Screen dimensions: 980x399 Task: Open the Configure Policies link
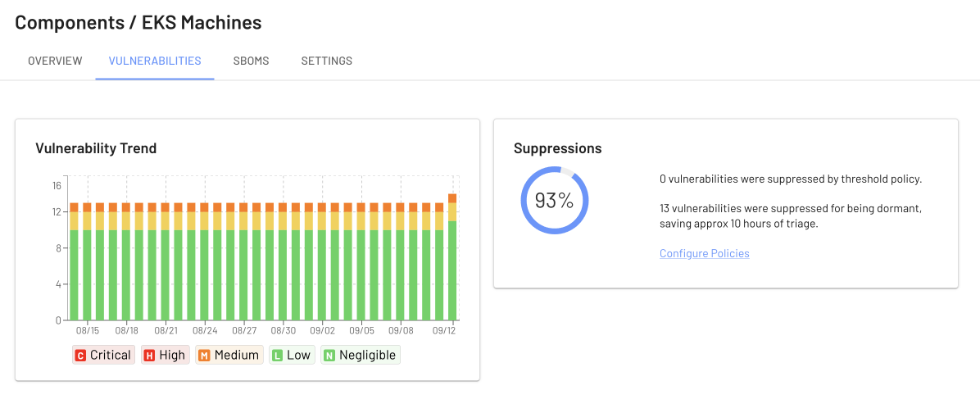705,253
